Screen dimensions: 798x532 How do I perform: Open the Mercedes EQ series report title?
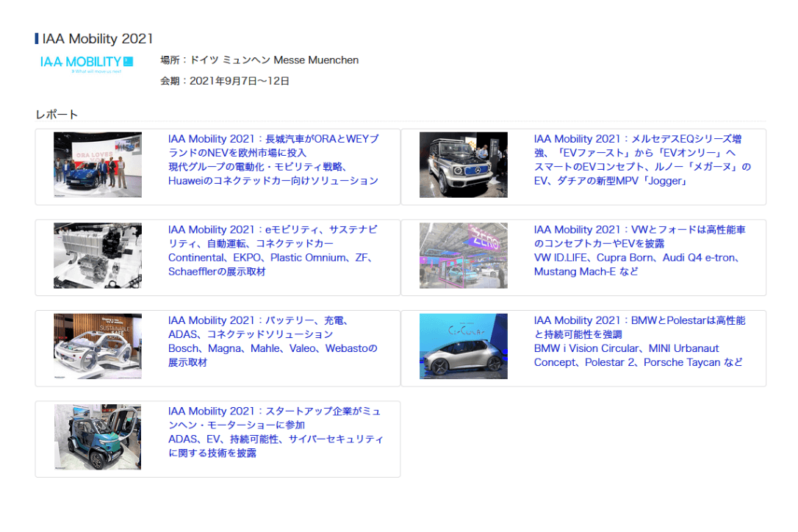pyautogui.click(x=637, y=145)
